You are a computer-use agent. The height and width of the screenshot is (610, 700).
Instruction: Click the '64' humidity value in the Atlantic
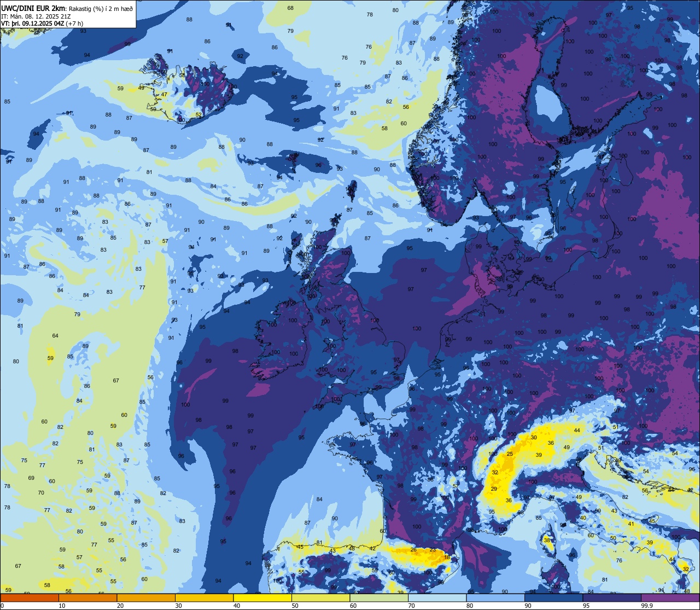click(x=55, y=336)
